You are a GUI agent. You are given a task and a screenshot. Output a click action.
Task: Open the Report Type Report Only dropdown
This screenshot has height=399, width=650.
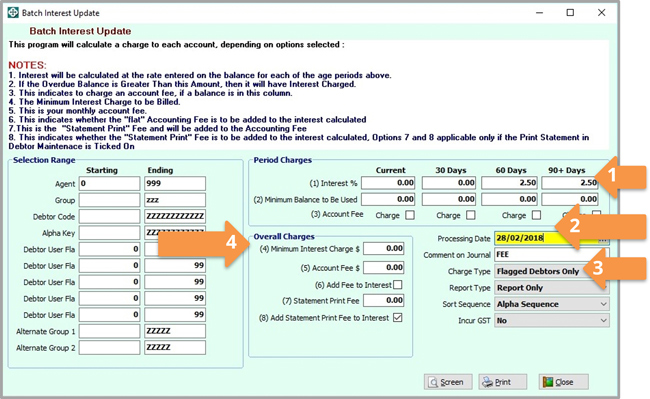pyautogui.click(x=552, y=288)
